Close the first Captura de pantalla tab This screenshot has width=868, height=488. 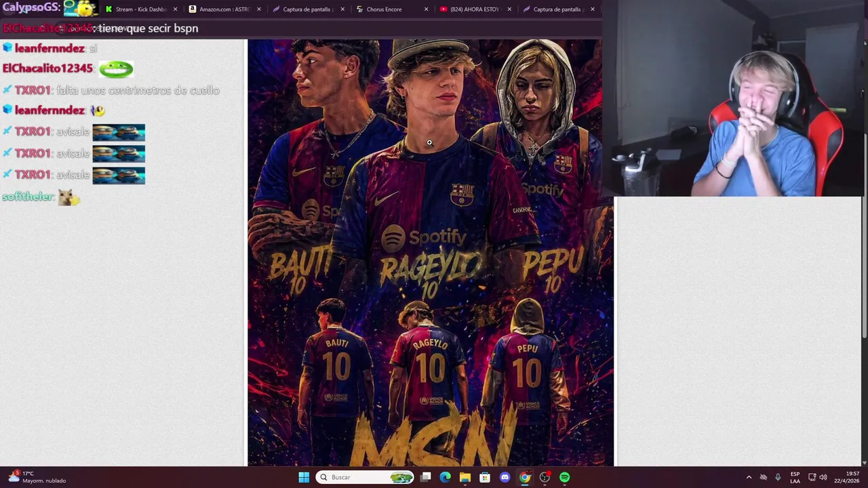[342, 9]
